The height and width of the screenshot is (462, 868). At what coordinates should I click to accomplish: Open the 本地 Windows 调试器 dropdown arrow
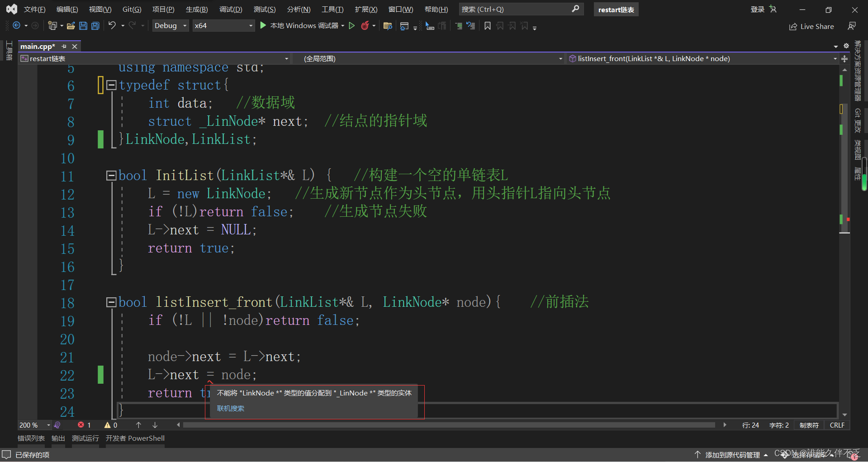[x=342, y=26]
